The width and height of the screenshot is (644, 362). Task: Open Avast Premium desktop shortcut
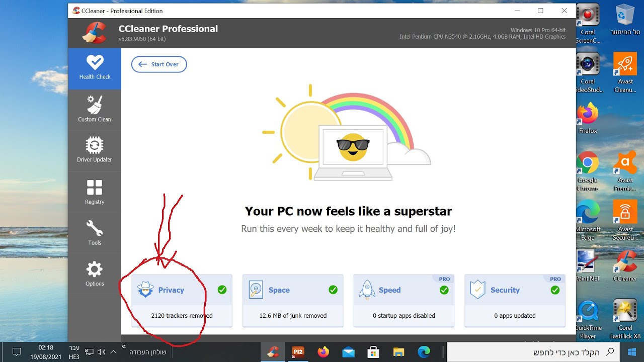(625, 172)
